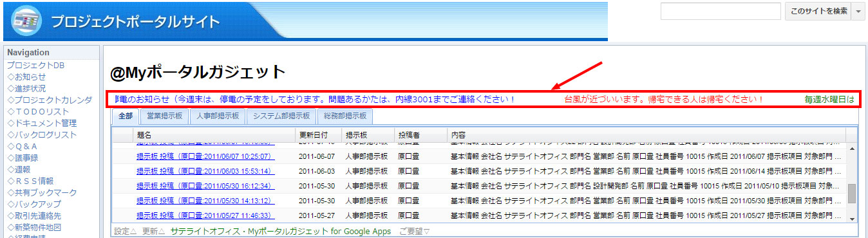Image resolution: width=868 pixels, height=238 pixels.
Task: Click the portal site logo icon
Action: pos(27,21)
